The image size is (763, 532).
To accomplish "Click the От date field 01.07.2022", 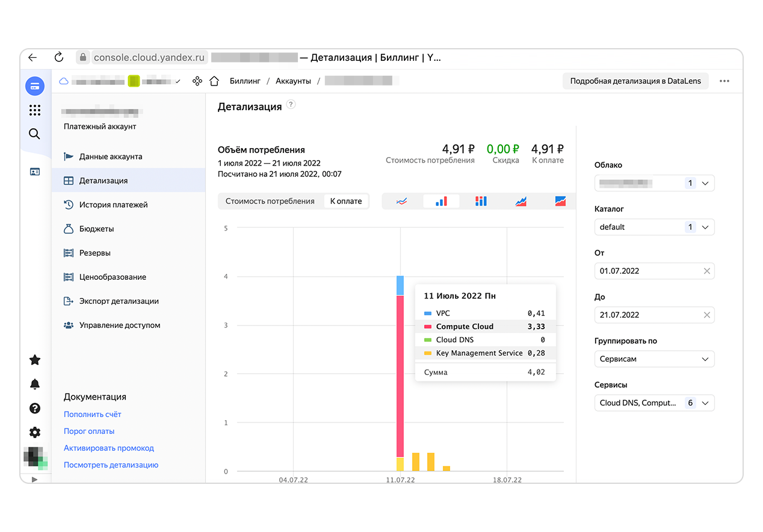I will click(x=654, y=271).
